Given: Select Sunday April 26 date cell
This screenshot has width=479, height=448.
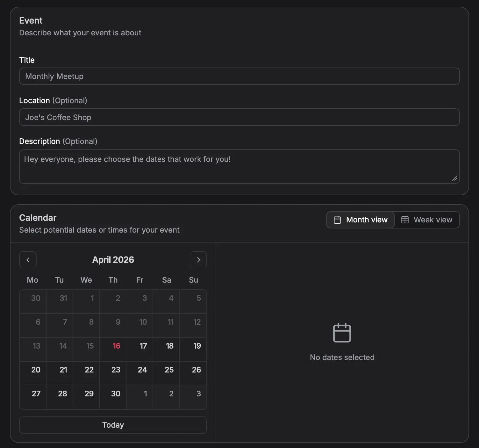Looking at the screenshot, I should [193, 373].
